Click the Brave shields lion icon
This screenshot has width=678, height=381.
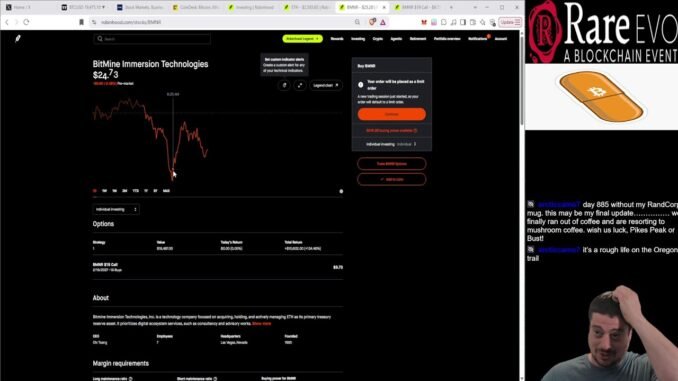372,22
